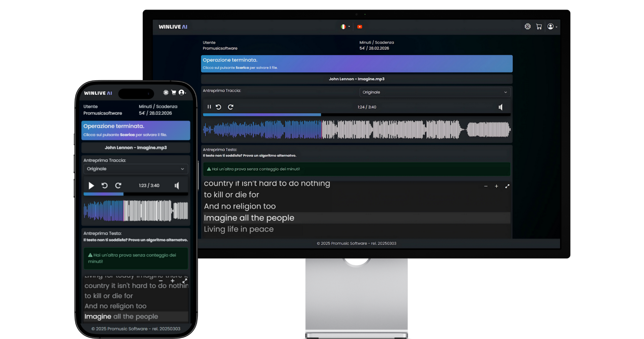
Task: Increase lyrics text size with plus button
Action: (497, 186)
